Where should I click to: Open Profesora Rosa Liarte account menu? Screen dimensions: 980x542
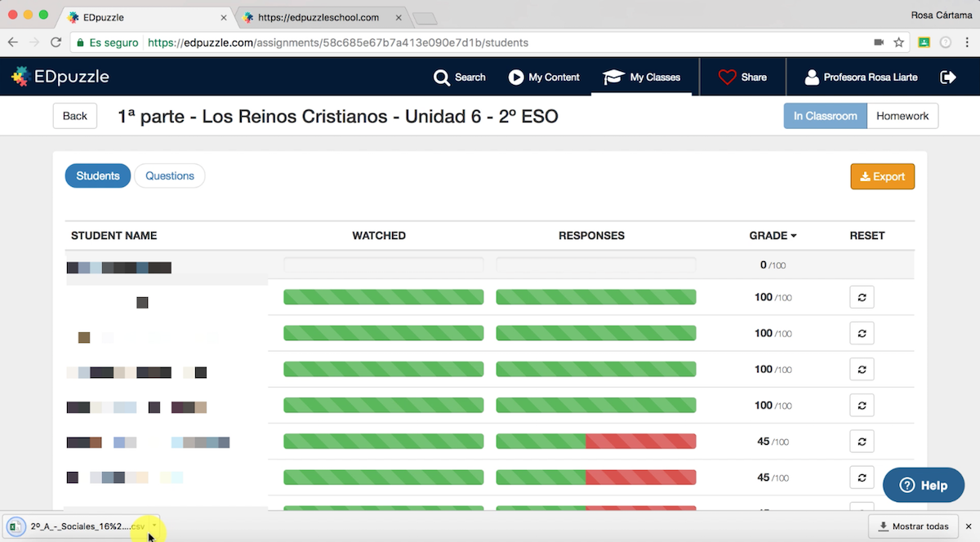click(x=861, y=77)
